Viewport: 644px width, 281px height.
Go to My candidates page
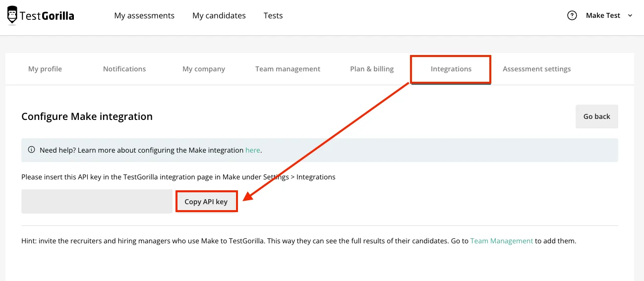tap(219, 15)
